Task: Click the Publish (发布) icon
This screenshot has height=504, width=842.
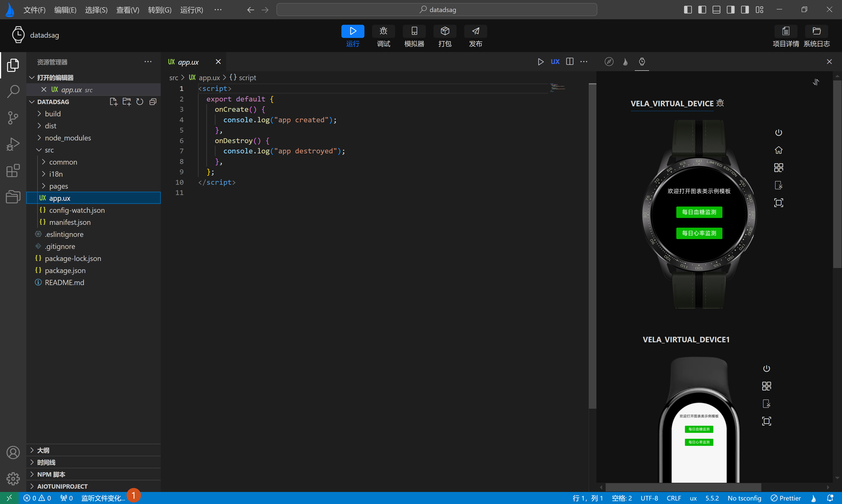Action: point(475,31)
